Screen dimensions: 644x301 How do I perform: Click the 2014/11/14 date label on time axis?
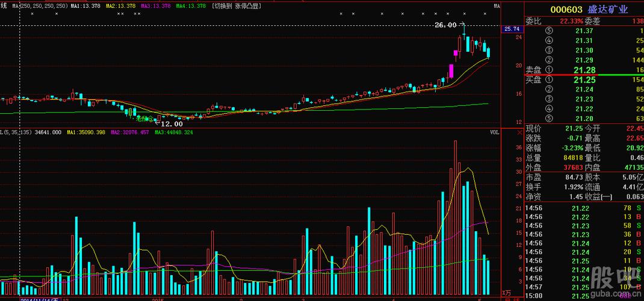click(x=41, y=299)
